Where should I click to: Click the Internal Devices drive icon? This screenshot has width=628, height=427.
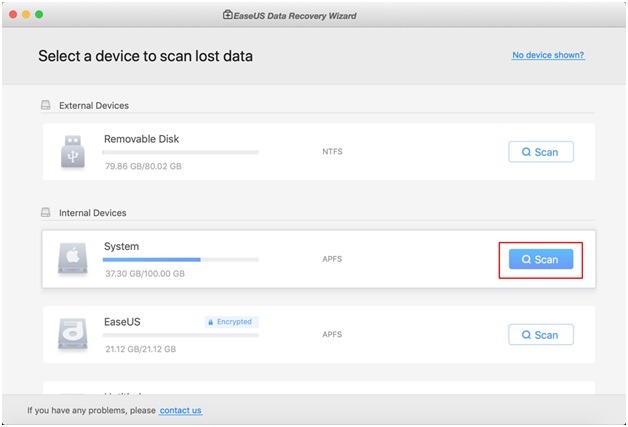click(46, 212)
